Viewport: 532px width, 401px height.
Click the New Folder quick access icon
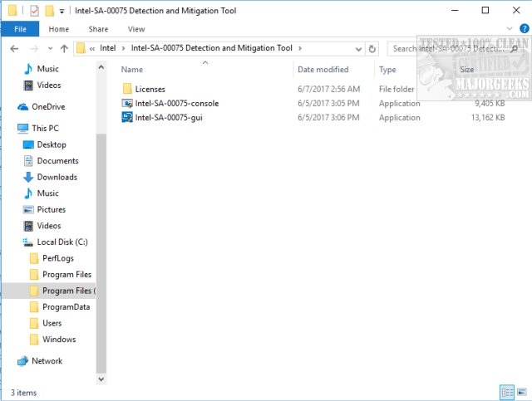50,11
